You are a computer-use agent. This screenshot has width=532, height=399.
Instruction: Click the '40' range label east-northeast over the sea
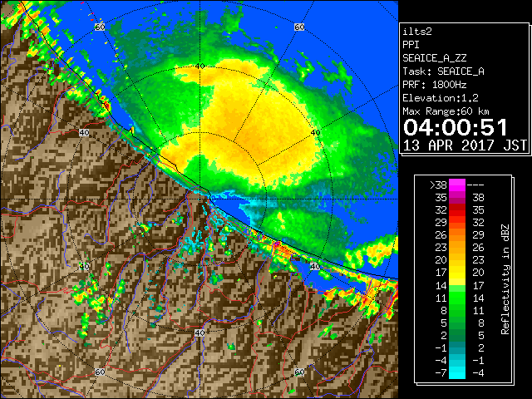point(316,133)
